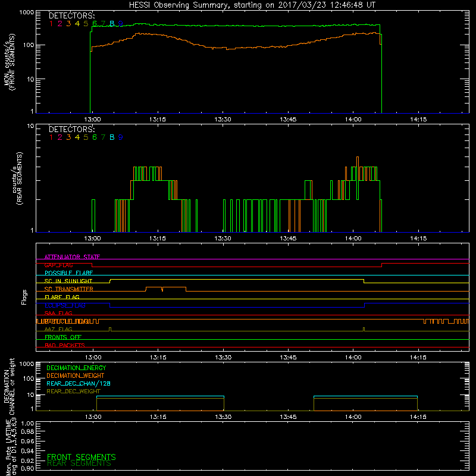Click 13:15 tick under the rear segments plot

point(158,239)
